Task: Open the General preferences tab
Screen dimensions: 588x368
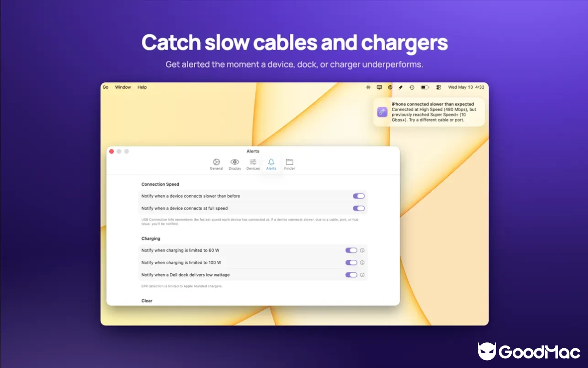Action: tap(216, 164)
